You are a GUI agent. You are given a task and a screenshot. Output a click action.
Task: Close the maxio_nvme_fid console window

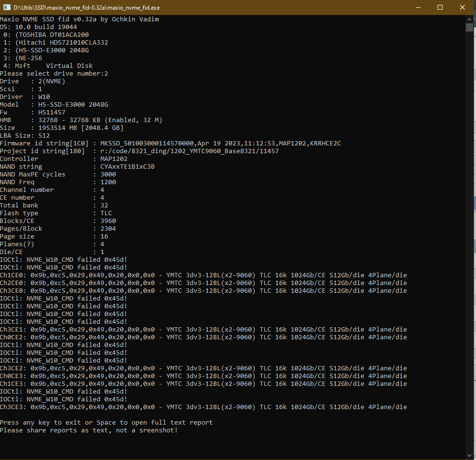pyautogui.click(x=462, y=7)
